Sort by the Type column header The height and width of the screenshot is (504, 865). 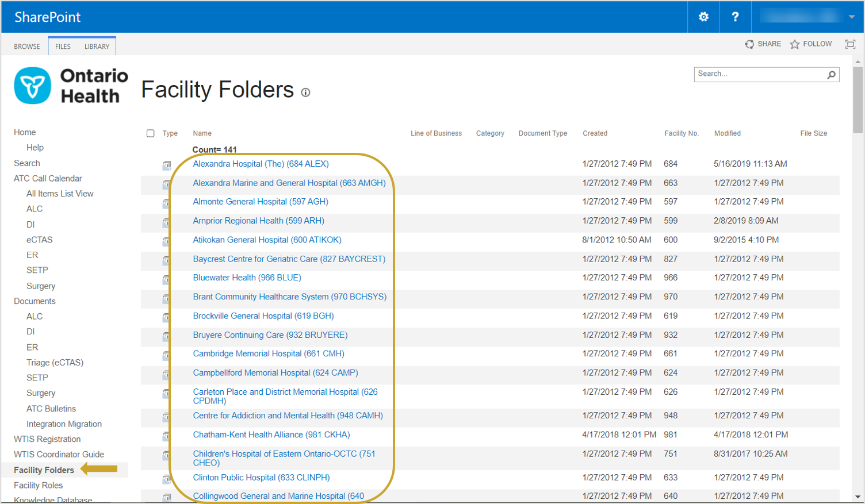click(x=170, y=133)
